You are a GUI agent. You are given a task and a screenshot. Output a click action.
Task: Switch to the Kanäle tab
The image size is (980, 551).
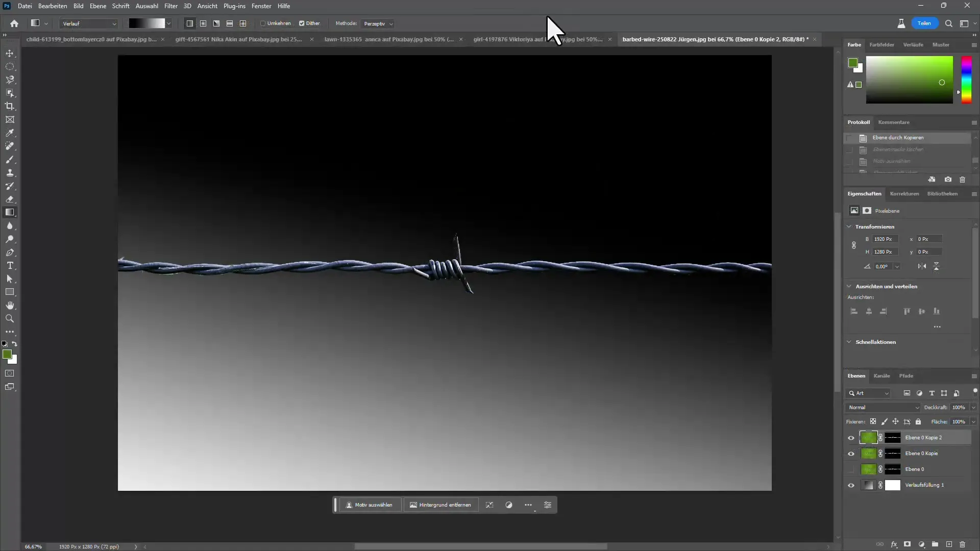point(881,376)
